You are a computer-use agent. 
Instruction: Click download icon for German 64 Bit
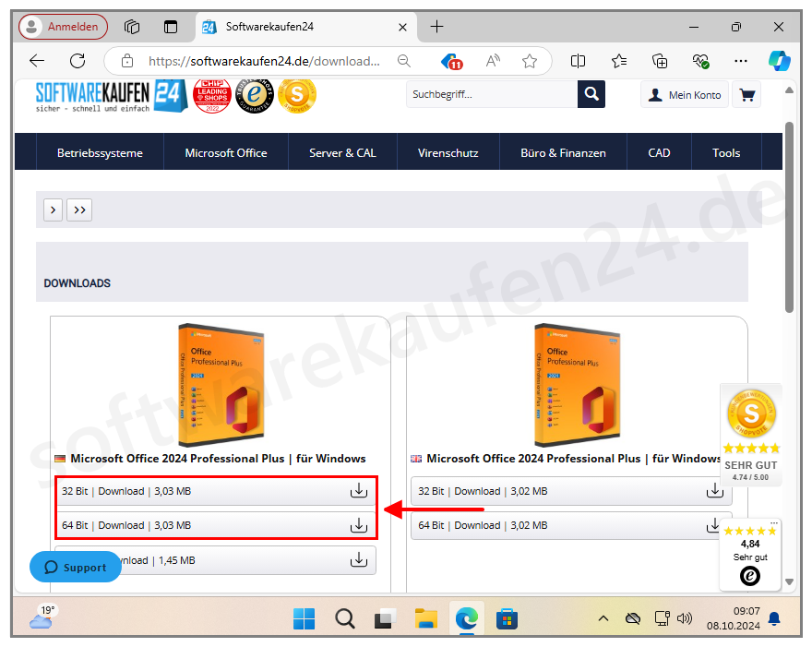coord(358,525)
